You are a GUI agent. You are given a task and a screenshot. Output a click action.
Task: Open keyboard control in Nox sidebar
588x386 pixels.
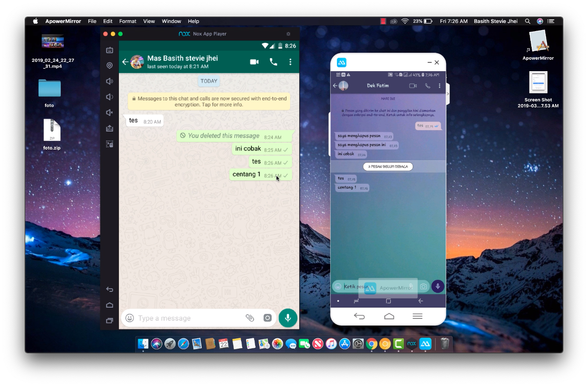click(x=109, y=50)
